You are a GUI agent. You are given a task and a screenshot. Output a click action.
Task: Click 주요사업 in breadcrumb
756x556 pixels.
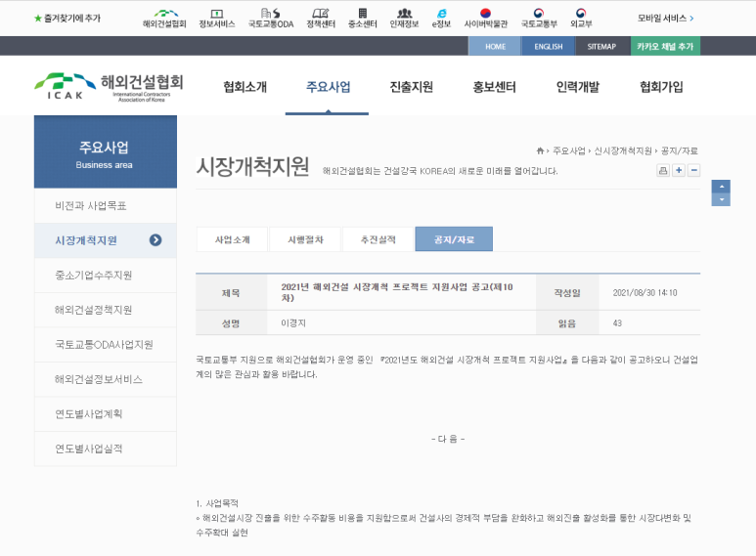click(568, 150)
